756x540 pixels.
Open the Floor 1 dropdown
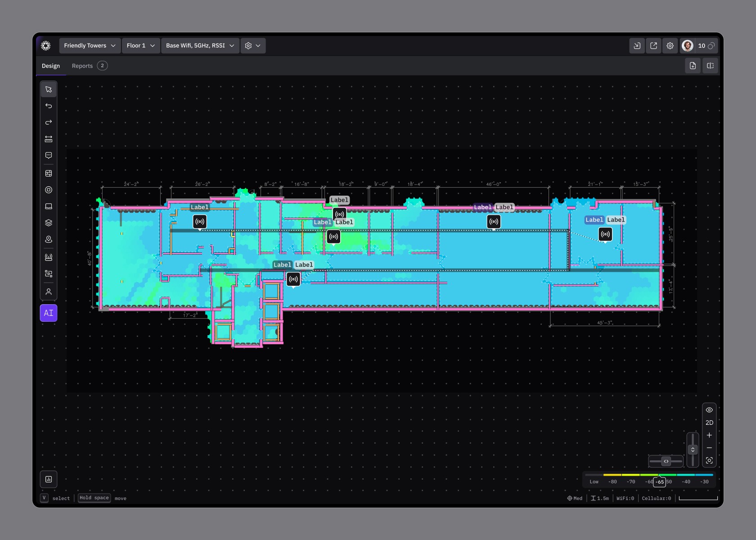point(141,45)
